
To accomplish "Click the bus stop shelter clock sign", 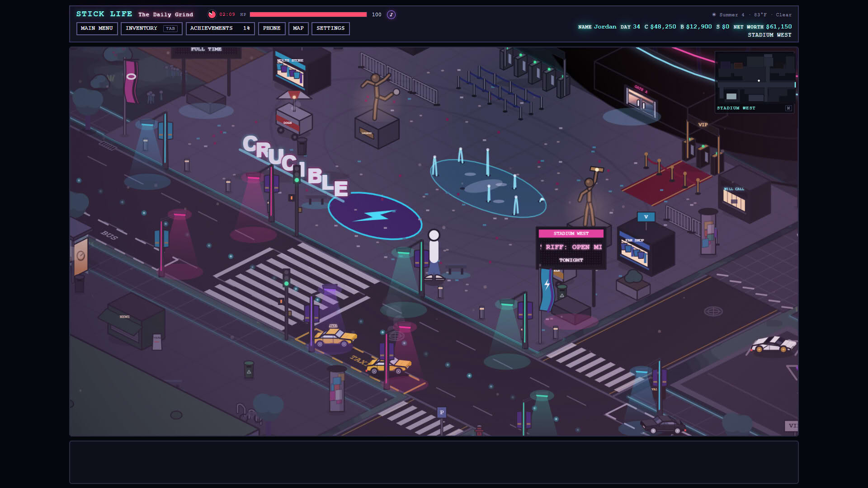I will coord(80,256).
